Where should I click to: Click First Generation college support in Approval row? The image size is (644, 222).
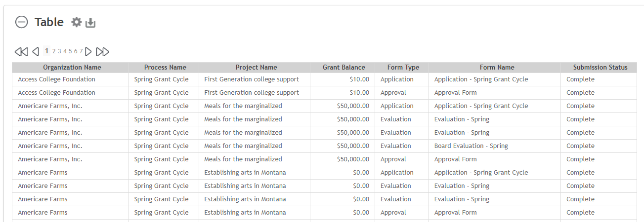click(x=252, y=93)
